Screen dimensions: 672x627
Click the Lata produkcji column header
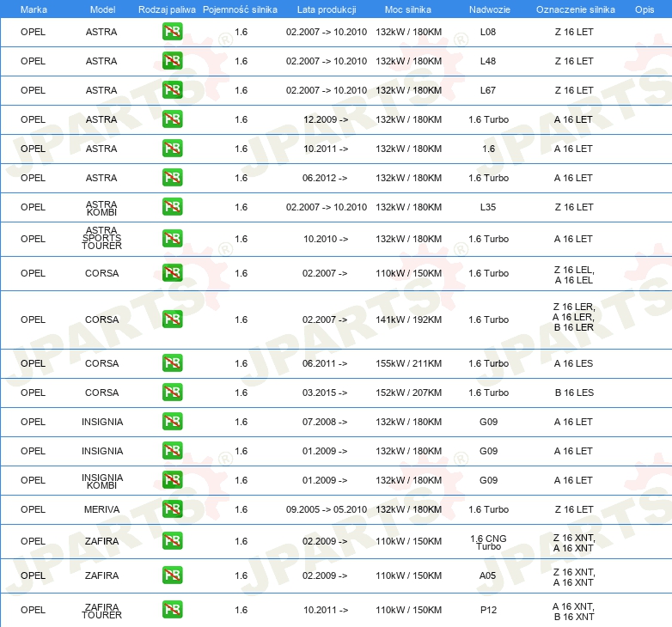click(327, 9)
